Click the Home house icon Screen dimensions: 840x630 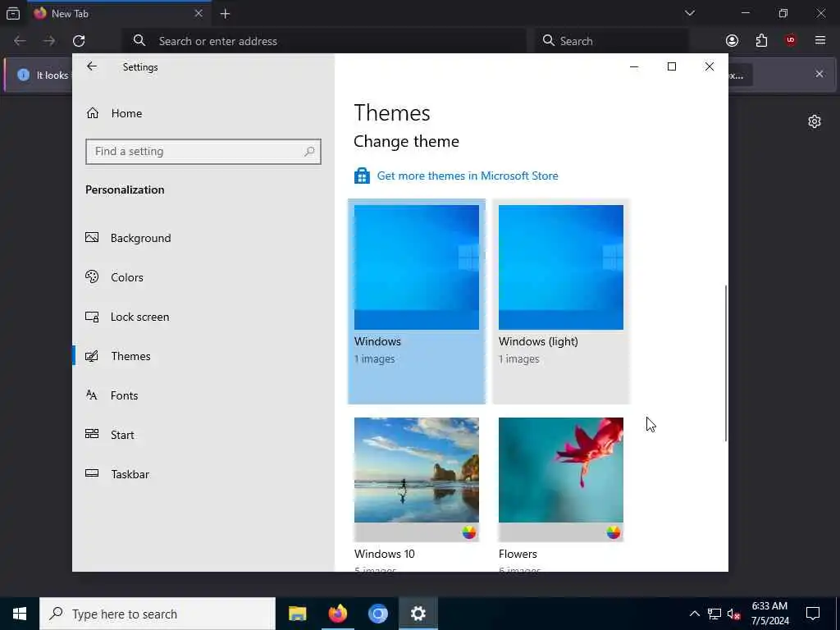coord(93,112)
